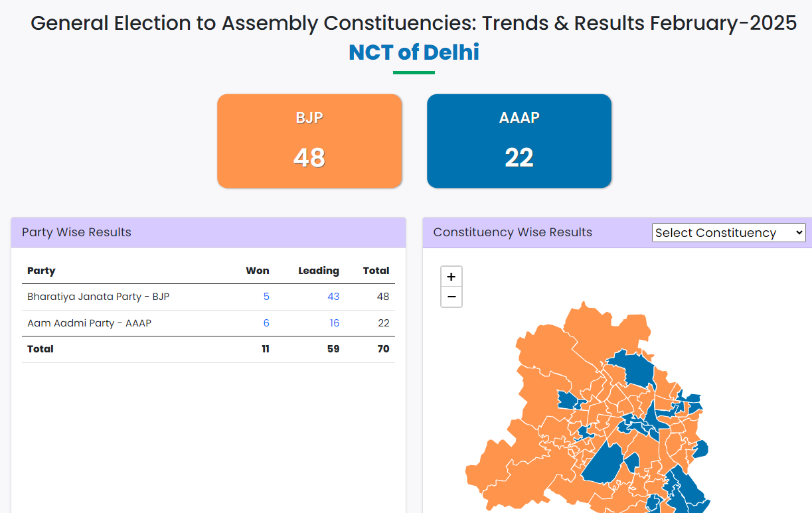Click BJP won count 5 link
This screenshot has width=812, height=513.
coord(266,297)
